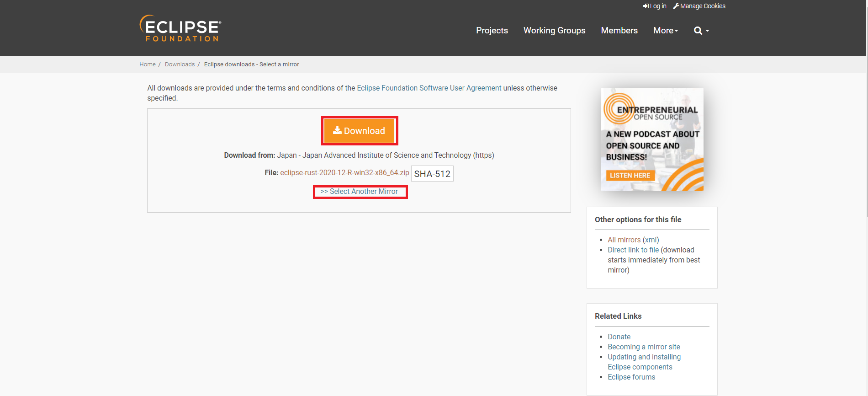Click the Eclipse Foundation logo
The width and height of the screenshot is (868, 396).
point(180,28)
